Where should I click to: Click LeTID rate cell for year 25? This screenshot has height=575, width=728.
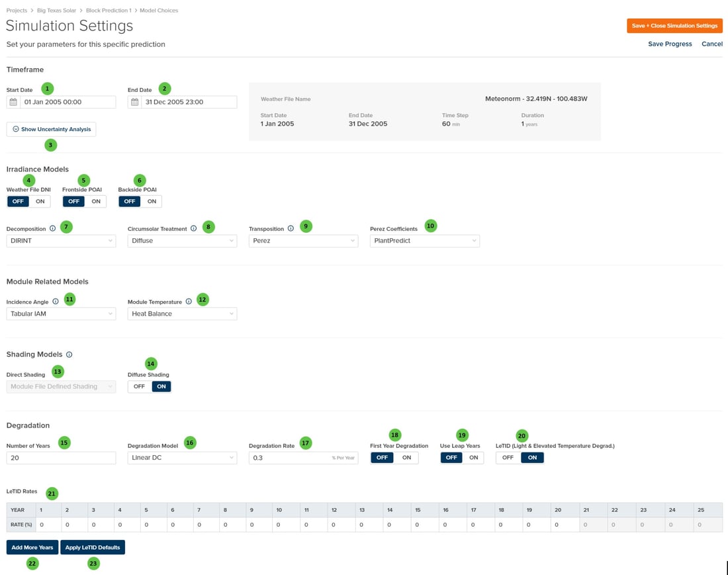pos(708,525)
